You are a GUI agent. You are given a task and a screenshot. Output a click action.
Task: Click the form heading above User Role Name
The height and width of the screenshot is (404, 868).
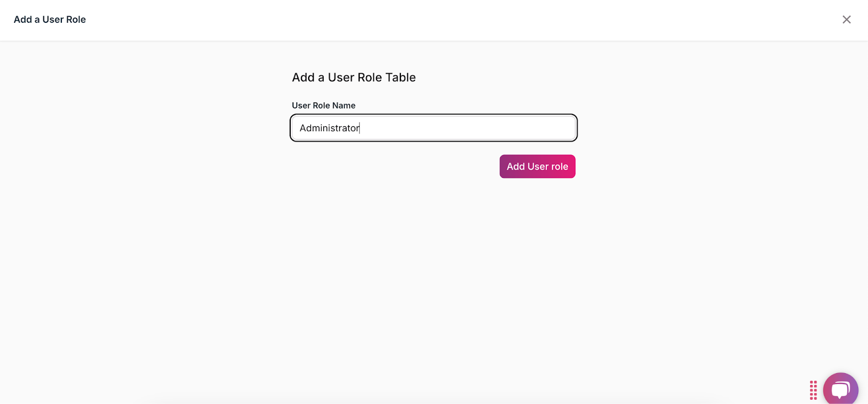pos(354,78)
